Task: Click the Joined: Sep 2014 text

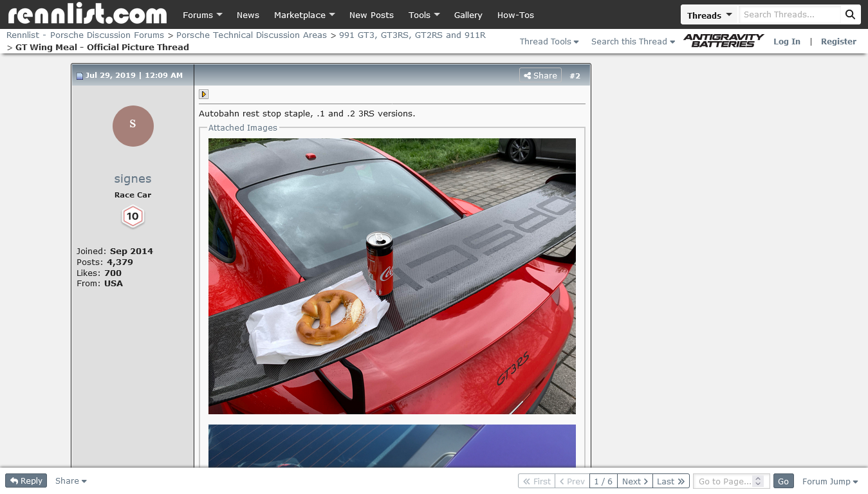Action: click(x=115, y=252)
